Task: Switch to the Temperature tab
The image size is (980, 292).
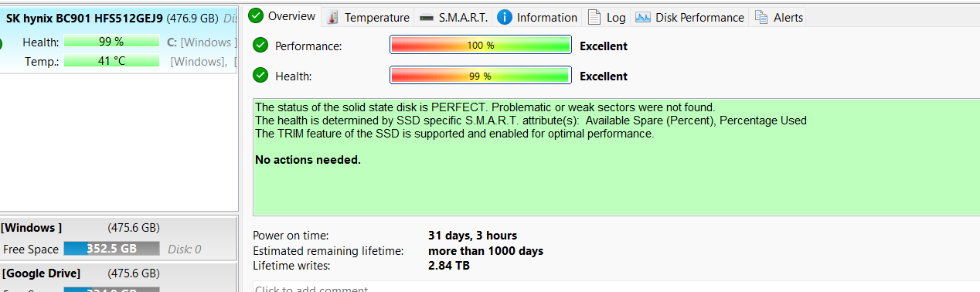Action: [368, 17]
